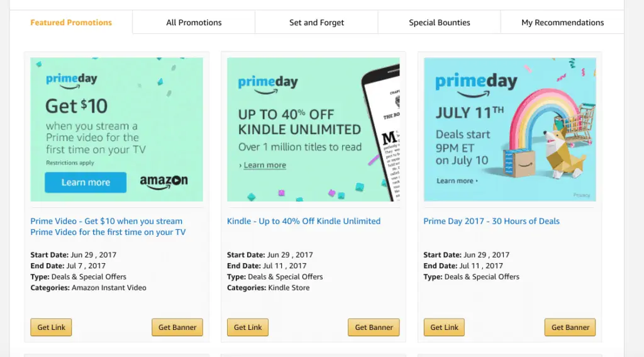Get Link for the Prime Video promotion

point(52,327)
